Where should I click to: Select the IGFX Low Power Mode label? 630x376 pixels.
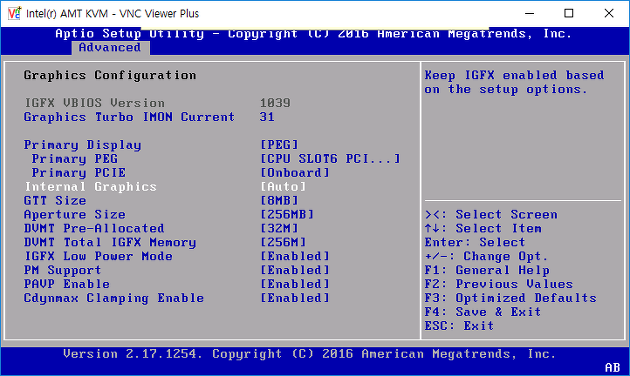point(98,256)
